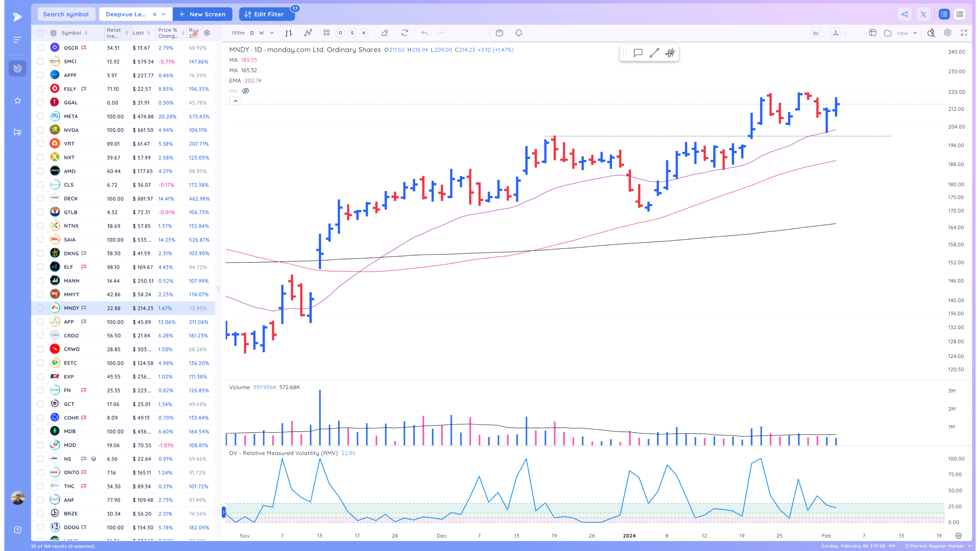
Task: Open the quick search lightning icon
Action: (931, 33)
